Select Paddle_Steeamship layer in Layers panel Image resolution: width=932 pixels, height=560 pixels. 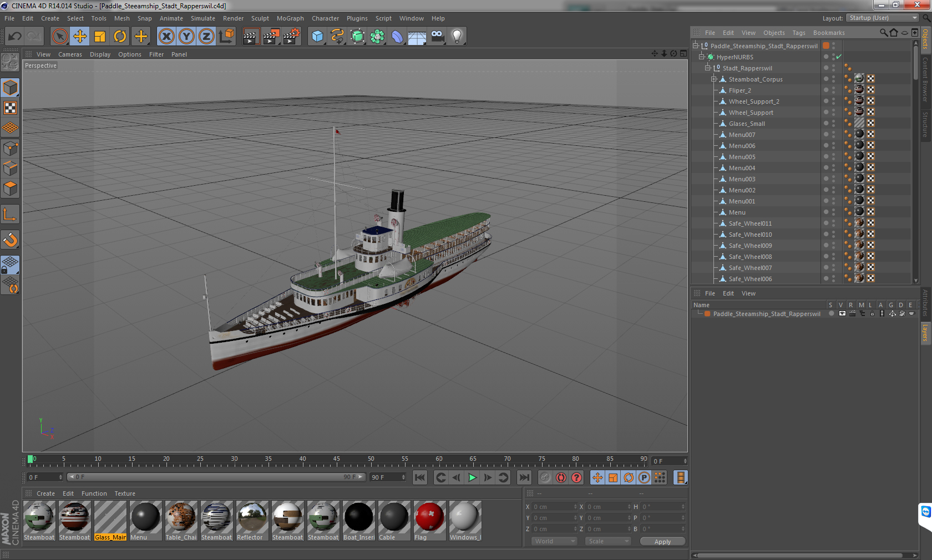766,314
